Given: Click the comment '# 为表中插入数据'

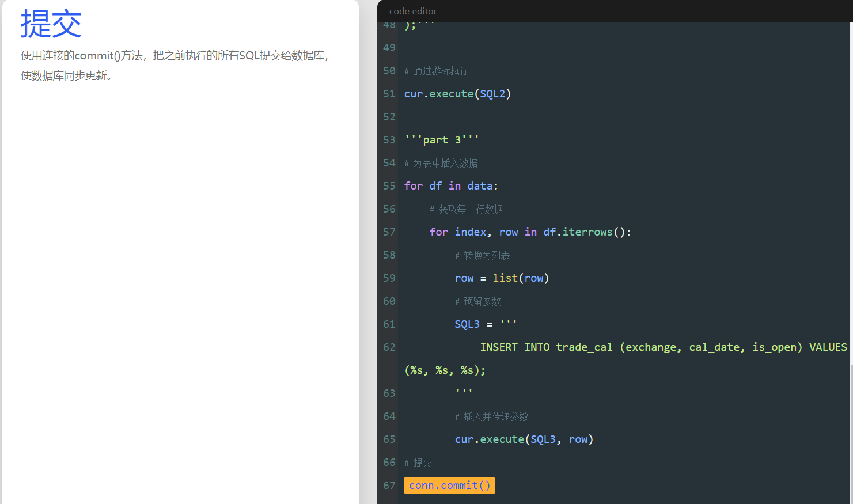Looking at the screenshot, I should click(x=441, y=163).
